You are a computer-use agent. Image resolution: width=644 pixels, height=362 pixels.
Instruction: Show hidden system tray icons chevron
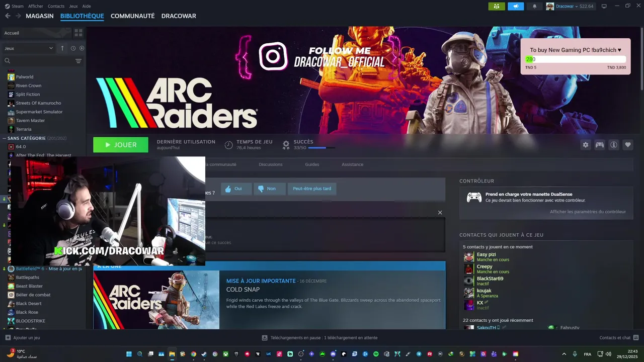[x=563, y=354]
